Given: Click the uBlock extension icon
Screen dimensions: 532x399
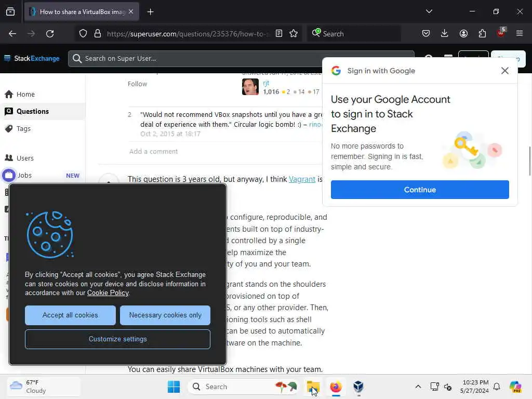Looking at the screenshot, I should click(501, 33).
